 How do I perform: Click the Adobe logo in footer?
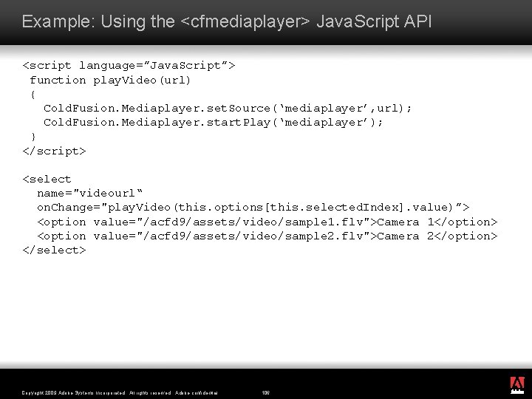coord(517,385)
